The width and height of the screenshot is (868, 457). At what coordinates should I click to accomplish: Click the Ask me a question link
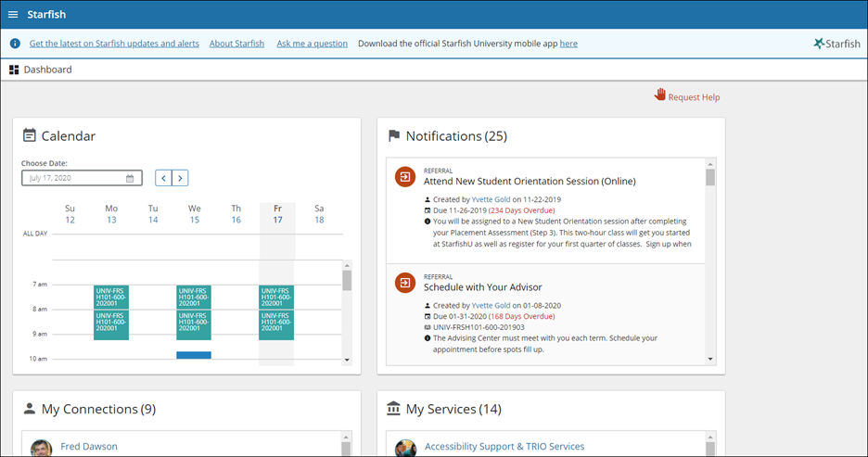click(313, 44)
